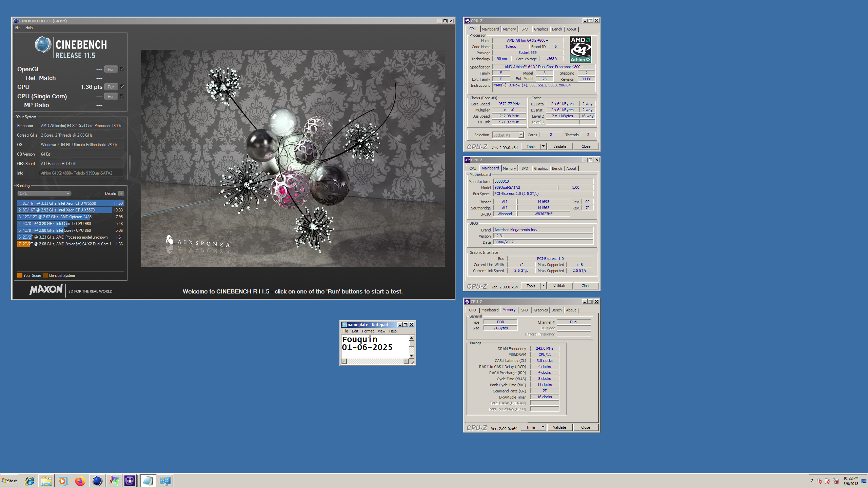
Task: Show hidden system tray icons
Action: coord(812,481)
